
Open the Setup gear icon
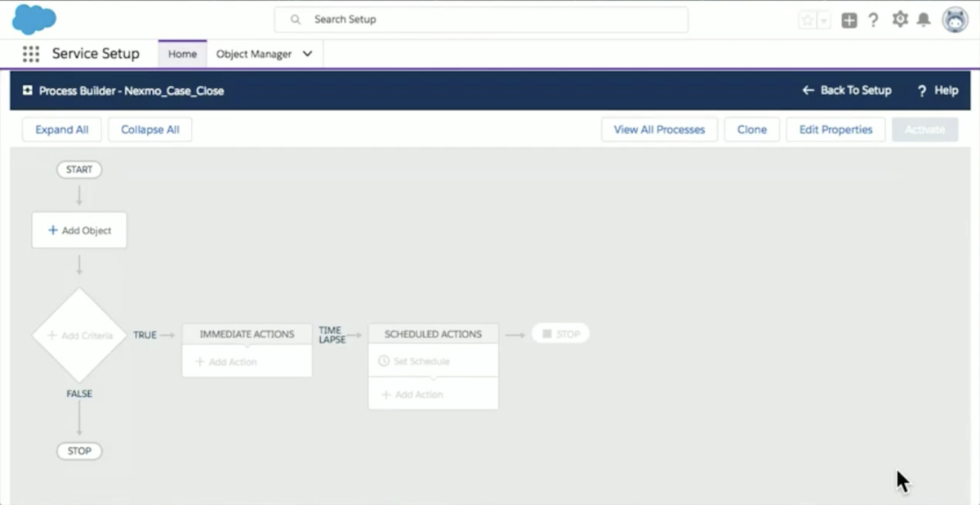click(900, 20)
